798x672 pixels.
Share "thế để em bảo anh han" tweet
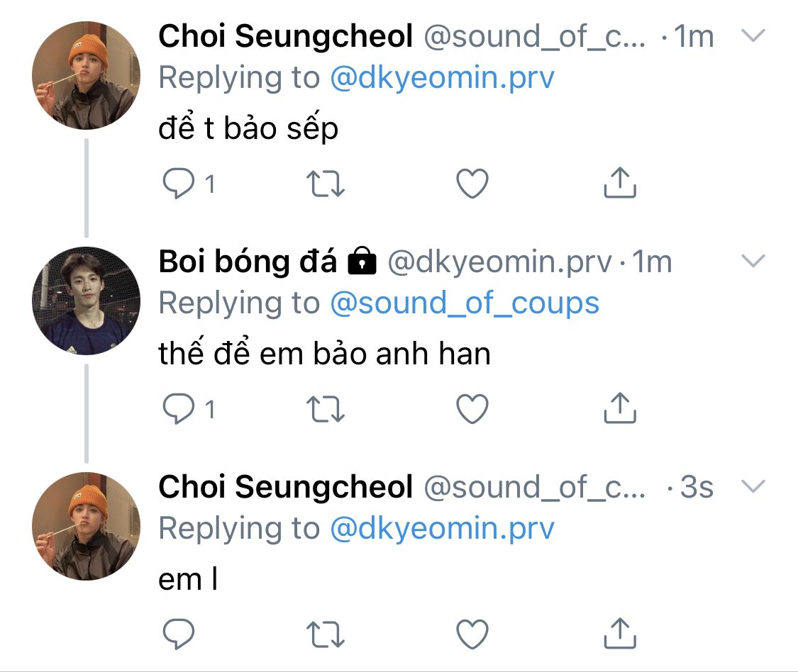(x=619, y=408)
